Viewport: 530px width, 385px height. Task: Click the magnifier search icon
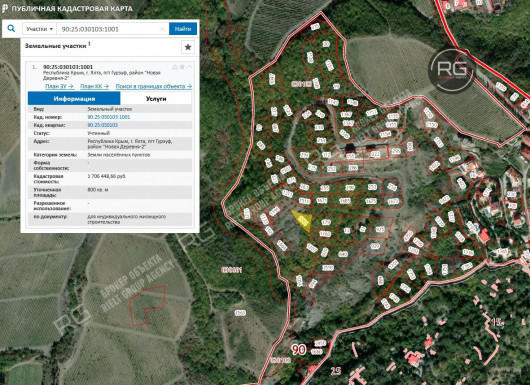11,28
